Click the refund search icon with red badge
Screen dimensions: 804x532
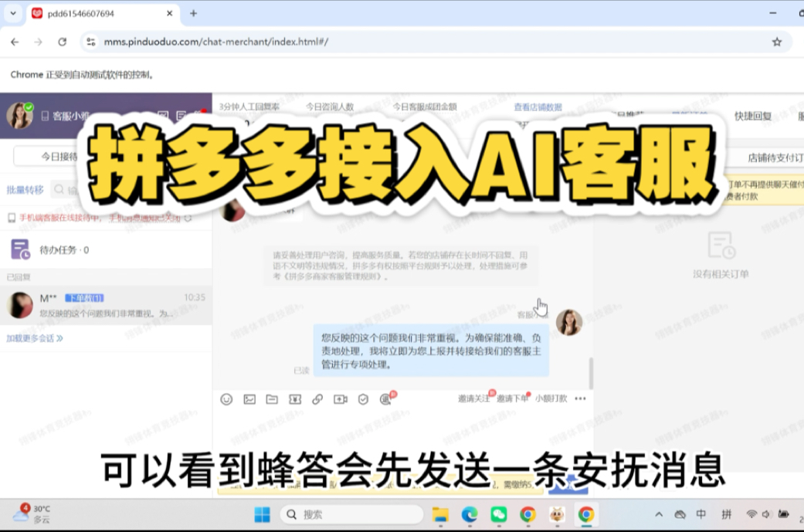point(387,398)
